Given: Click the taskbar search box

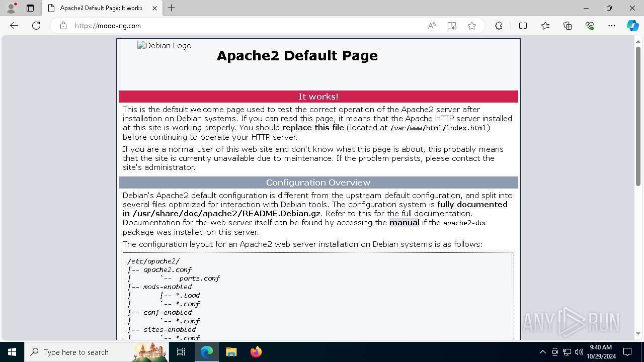Looking at the screenshot, I should pyautogui.click(x=96, y=352).
